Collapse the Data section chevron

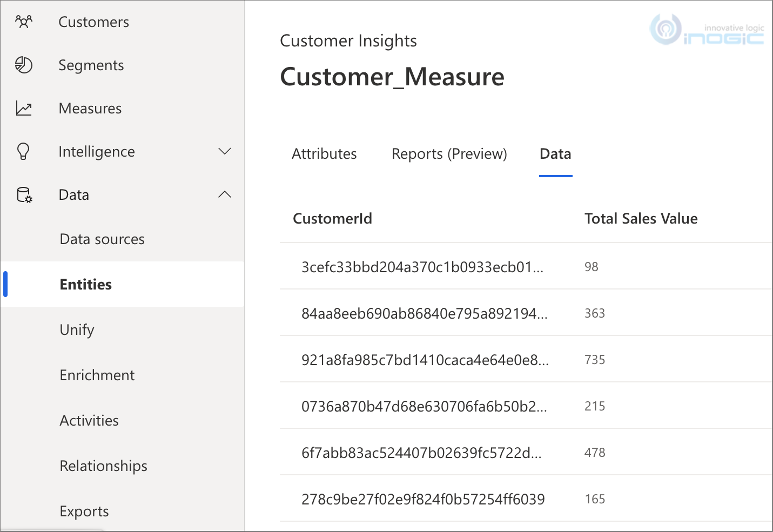point(225,194)
